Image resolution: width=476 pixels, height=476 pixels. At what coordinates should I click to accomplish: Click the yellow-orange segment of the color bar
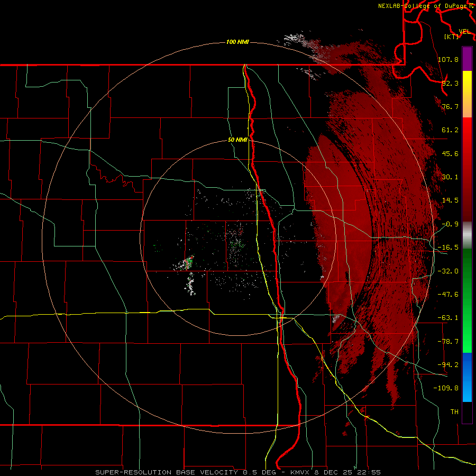[467, 94]
